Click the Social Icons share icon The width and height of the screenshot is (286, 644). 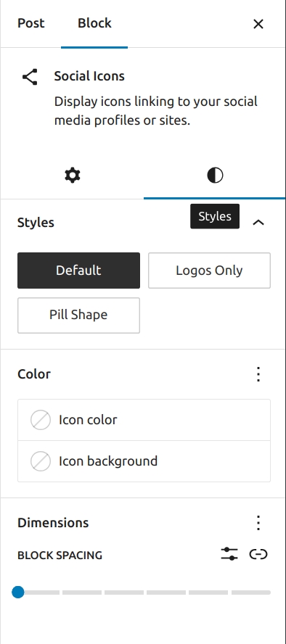pos(30,77)
